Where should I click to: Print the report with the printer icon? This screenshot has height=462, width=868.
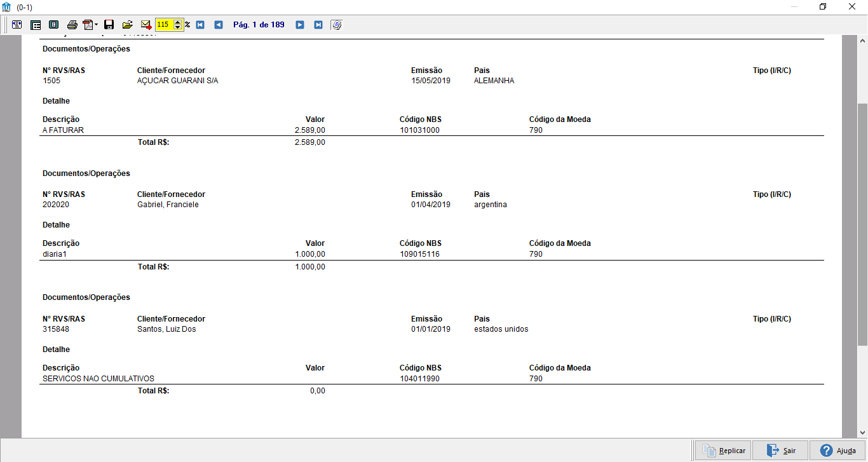[x=72, y=25]
